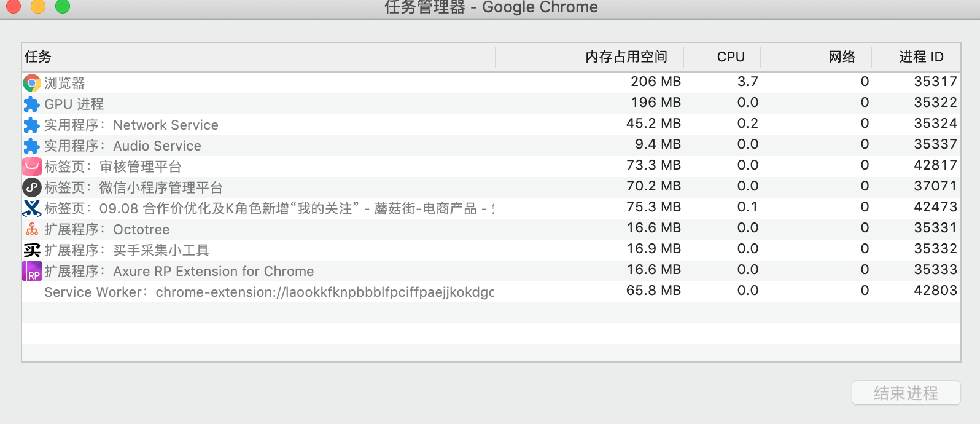Click the Axure RP extension icon

tap(32, 271)
